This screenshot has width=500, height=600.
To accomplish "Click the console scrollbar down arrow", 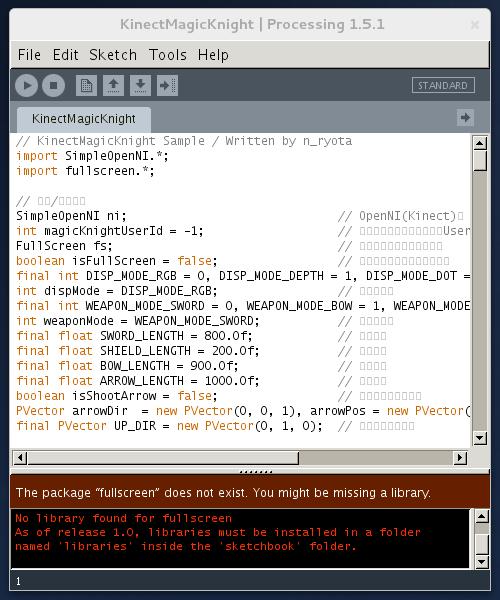I will point(482,562).
